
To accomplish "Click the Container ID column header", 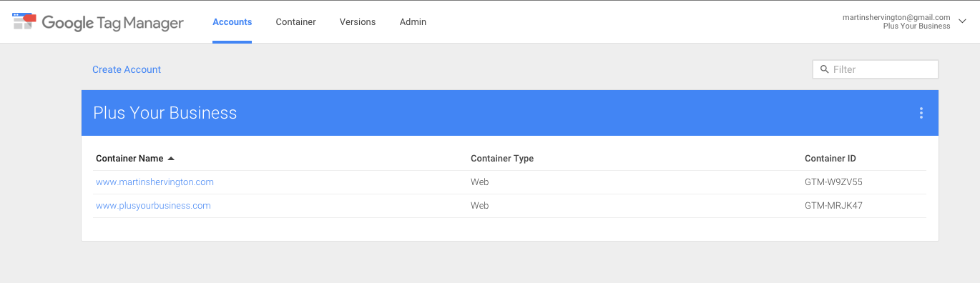I will tap(830, 159).
